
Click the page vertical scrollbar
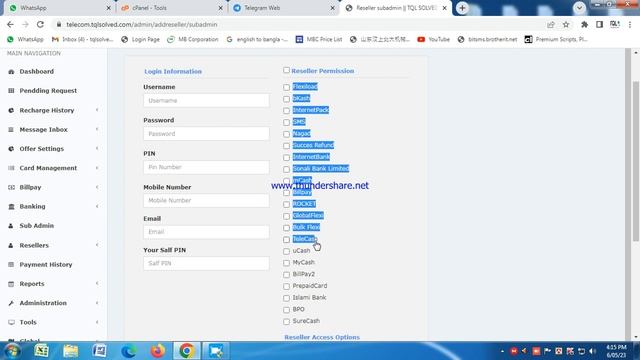(x=636, y=161)
